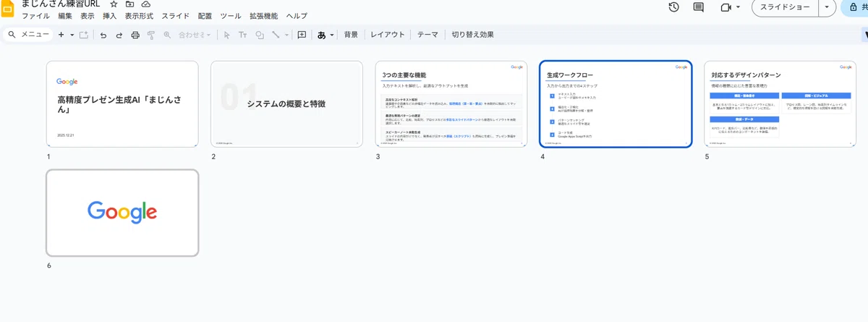
Task: Click the new slide plus icon
Action: click(61, 35)
